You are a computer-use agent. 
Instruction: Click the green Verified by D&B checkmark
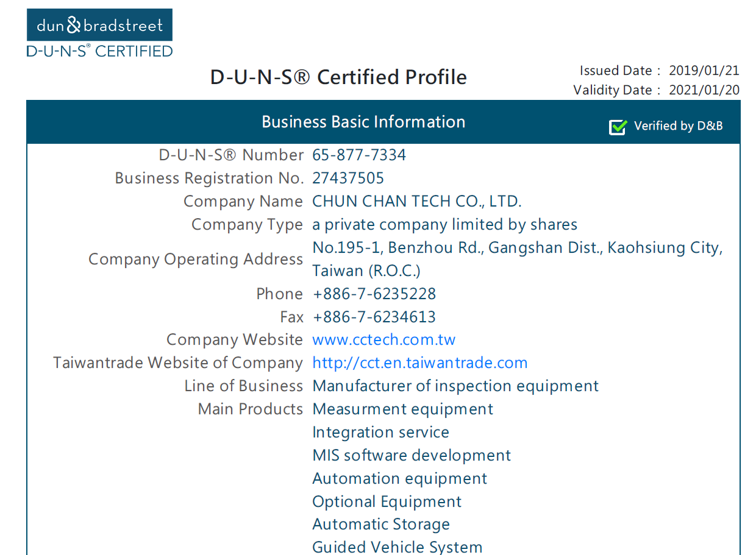618,127
